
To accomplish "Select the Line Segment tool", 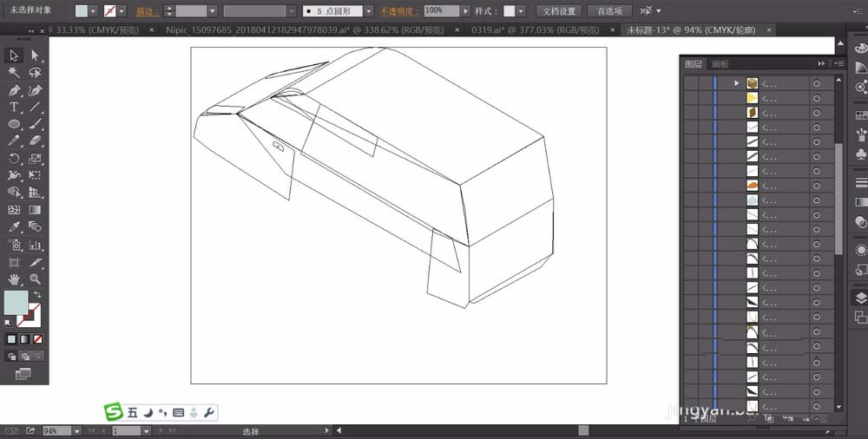I will click(x=35, y=108).
